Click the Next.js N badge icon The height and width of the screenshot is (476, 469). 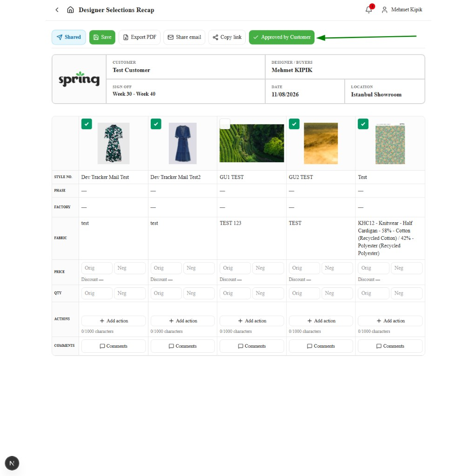(x=12, y=463)
